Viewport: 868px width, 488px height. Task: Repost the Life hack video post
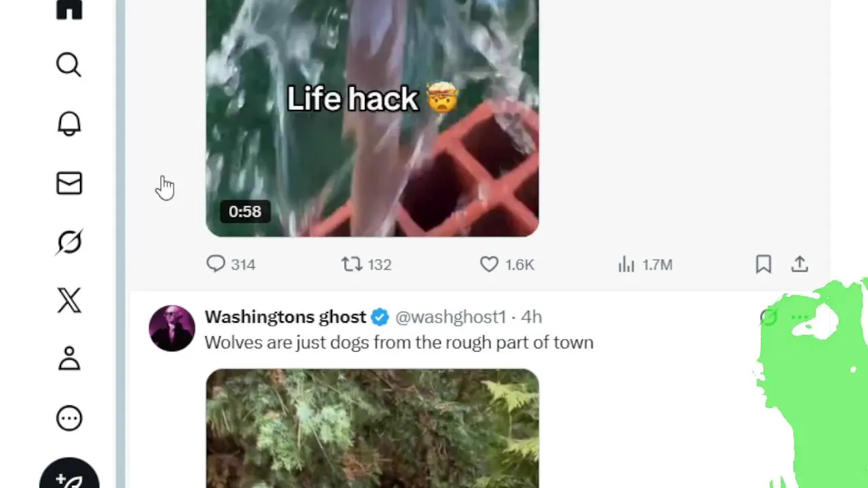coord(366,264)
